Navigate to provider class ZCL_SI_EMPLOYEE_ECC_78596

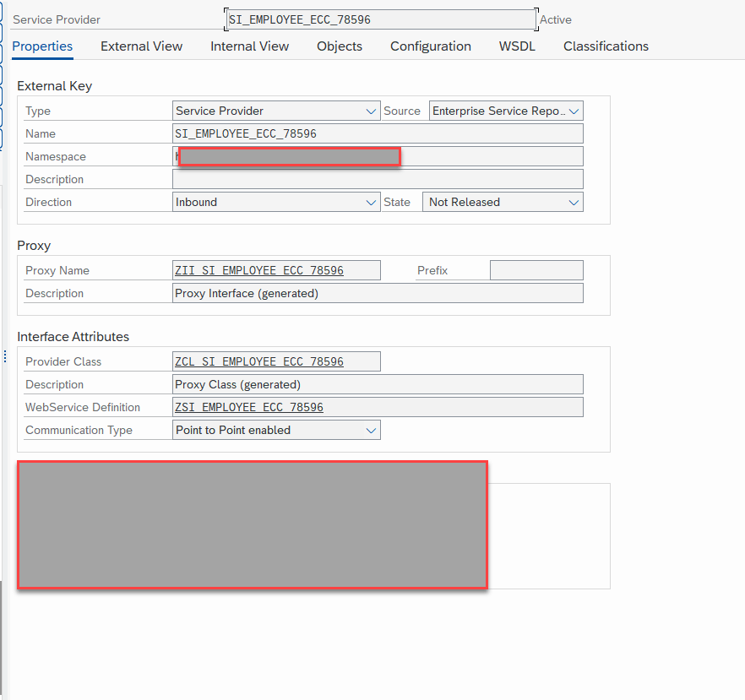pyautogui.click(x=258, y=362)
